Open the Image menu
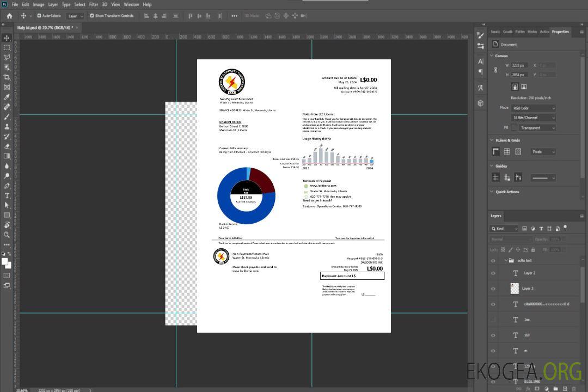The height and width of the screenshot is (392, 588). coord(38,4)
